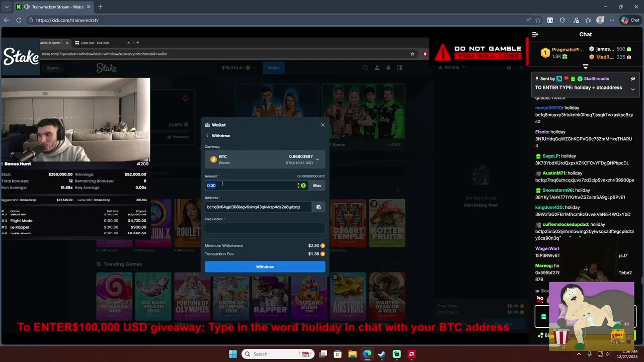Open the BTC currency dropdown
Screen dimensions: 644x362
[265, 159]
